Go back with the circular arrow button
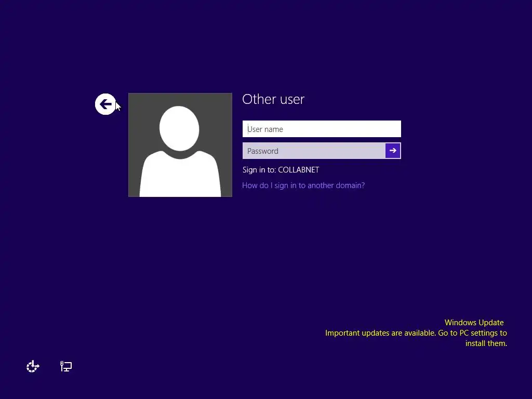 (x=105, y=104)
